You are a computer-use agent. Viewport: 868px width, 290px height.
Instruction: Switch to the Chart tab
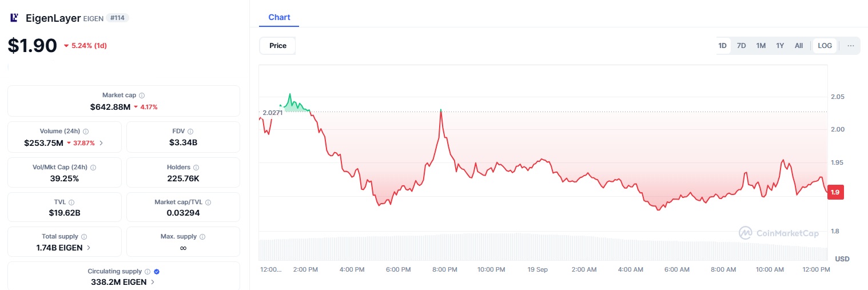279,17
